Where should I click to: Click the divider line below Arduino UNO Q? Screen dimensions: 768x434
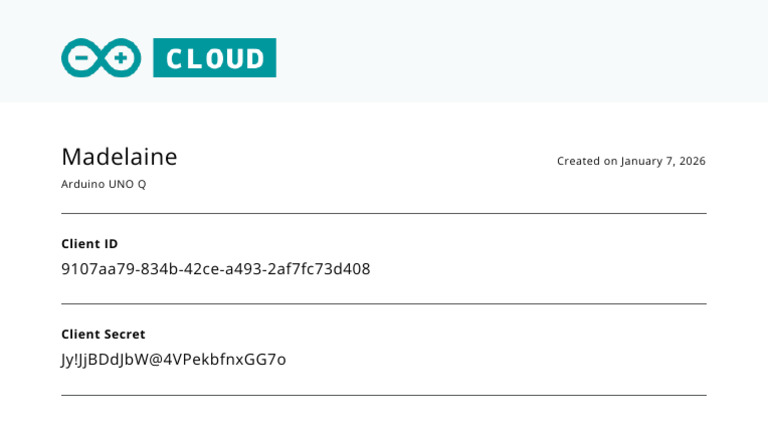click(x=384, y=214)
